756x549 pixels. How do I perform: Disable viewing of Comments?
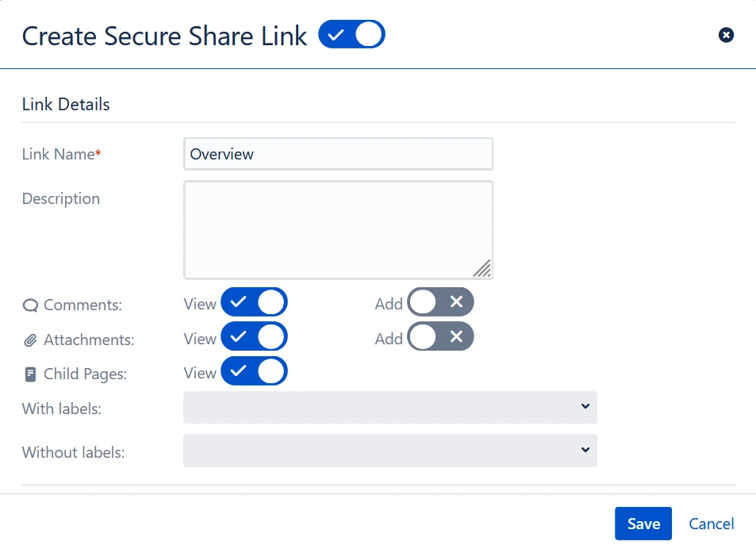pyautogui.click(x=254, y=303)
